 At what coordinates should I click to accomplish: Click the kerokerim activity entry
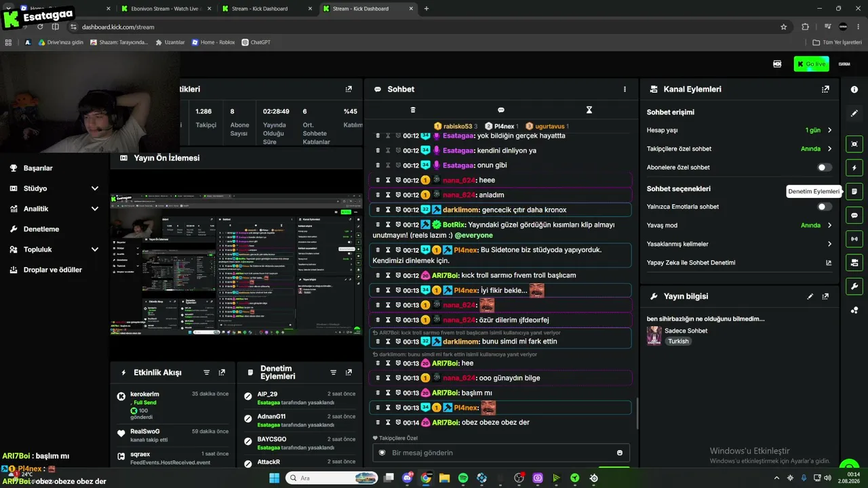coord(174,405)
